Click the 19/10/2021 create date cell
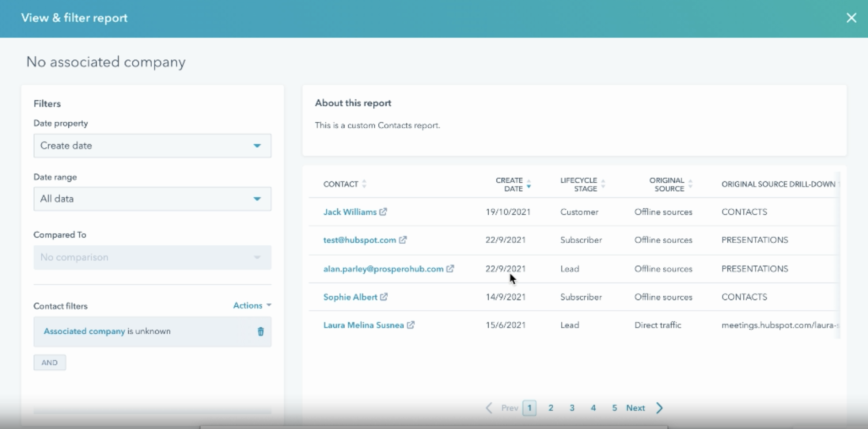Image resolution: width=868 pixels, height=429 pixels. 508,212
